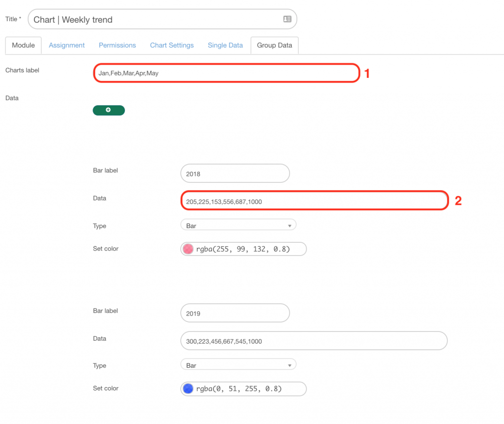504x424 pixels.
Task: Switch to the Single Data tab
Action: tap(225, 45)
